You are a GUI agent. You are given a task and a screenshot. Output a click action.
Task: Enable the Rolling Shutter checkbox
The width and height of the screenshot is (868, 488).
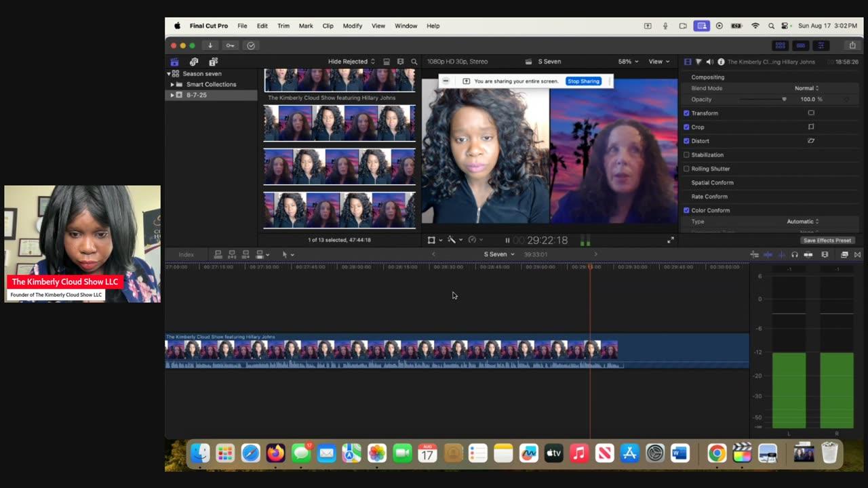[x=686, y=169]
